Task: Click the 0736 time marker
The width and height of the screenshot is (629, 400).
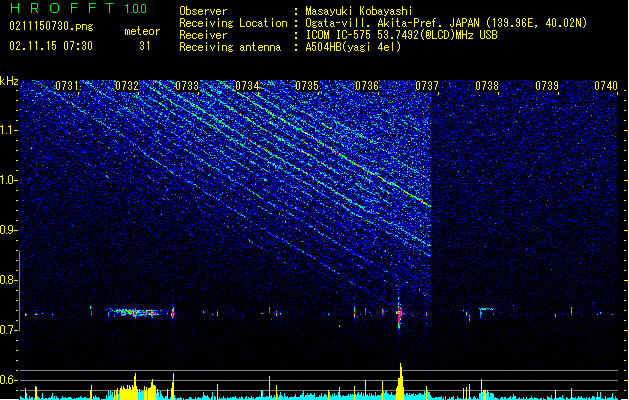Action: click(367, 86)
